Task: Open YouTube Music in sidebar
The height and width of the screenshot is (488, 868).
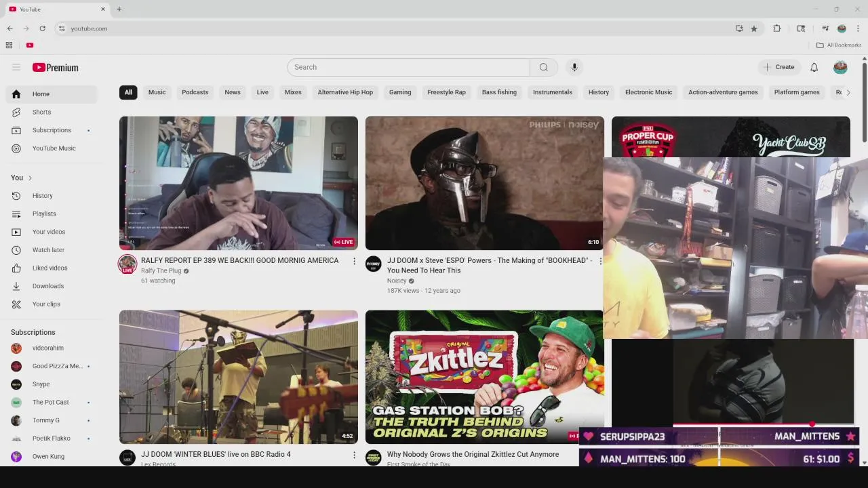Action: (x=52, y=148)
